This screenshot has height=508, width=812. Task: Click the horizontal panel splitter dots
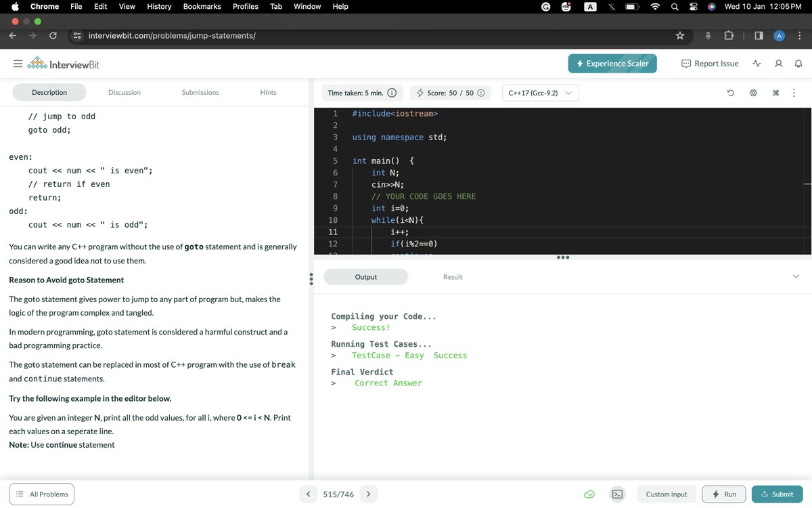pyautogui.click(x=563, y=257)
